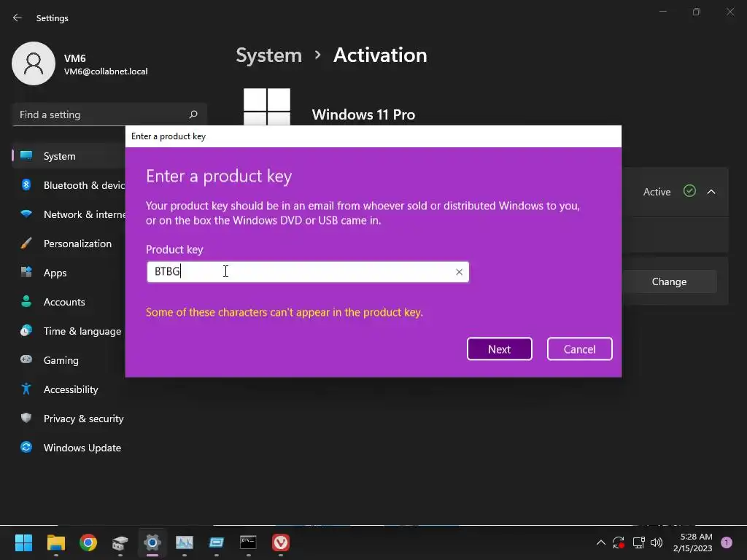Collapse the Activation state chevron next to Active

click(711, 192)
